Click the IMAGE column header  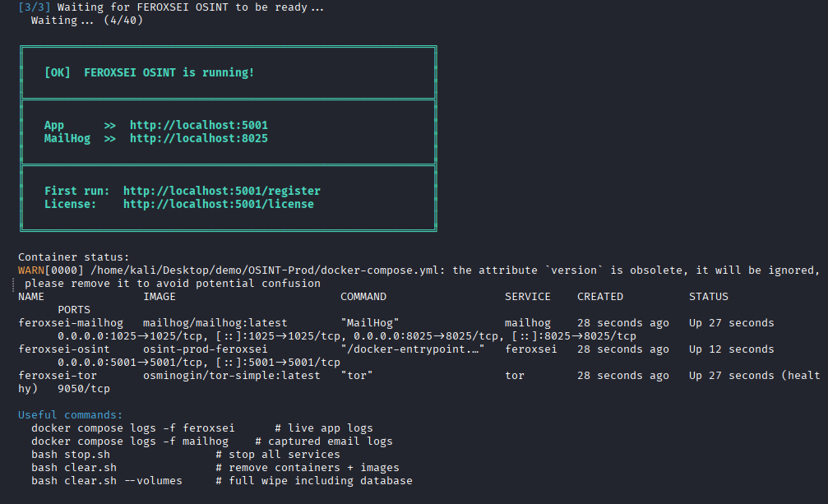[160, 297]
